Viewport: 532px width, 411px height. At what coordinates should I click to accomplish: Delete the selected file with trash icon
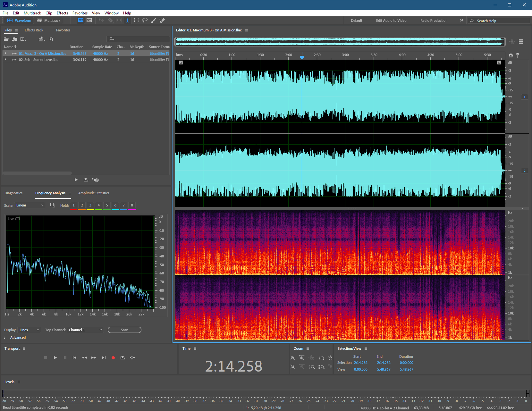[51, 39]
